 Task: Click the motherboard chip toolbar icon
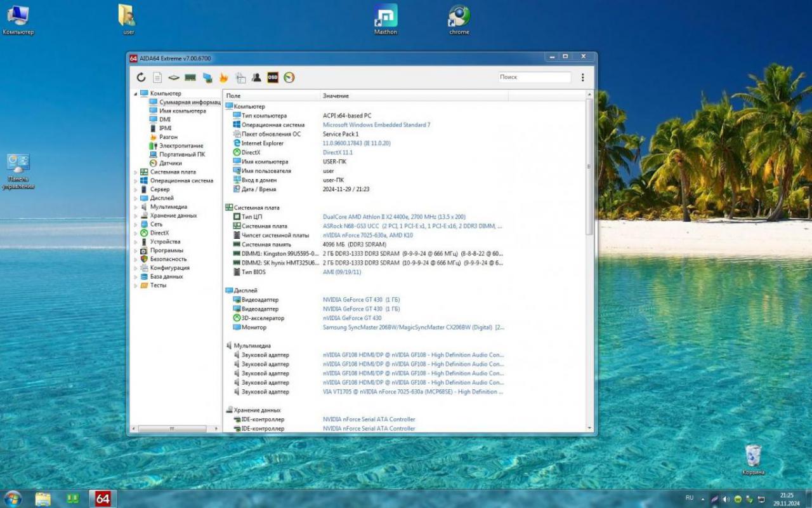(174, 77)
